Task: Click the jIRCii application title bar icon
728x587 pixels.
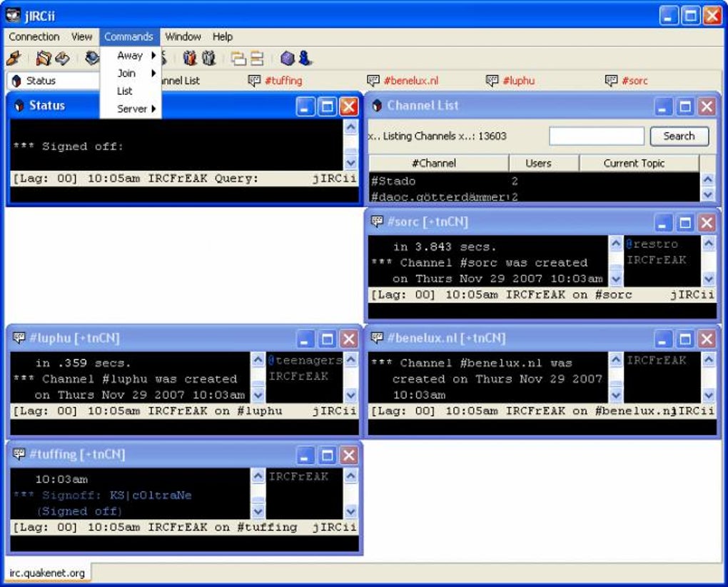Action: pyautogui.click(x=14, y=15)
